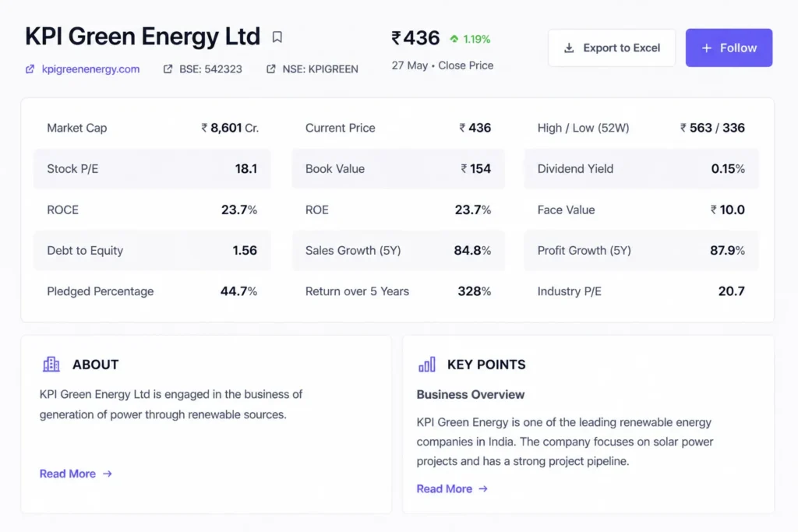The width and height of the screenshot is (798, 532).
Task: Follow KPI Green Energy Ltd
Action: 729,48
